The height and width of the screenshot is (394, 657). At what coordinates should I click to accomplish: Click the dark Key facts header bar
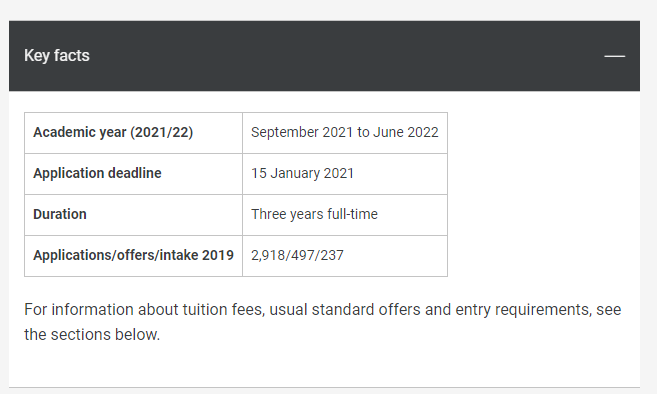tap(324, 56)
